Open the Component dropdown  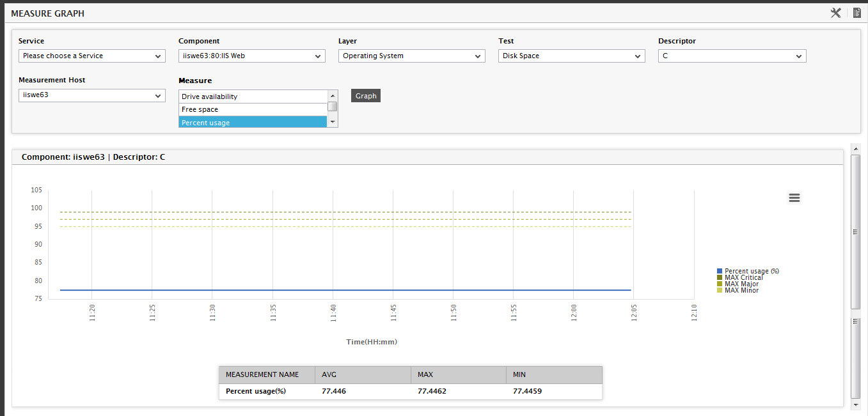[252, 56]
